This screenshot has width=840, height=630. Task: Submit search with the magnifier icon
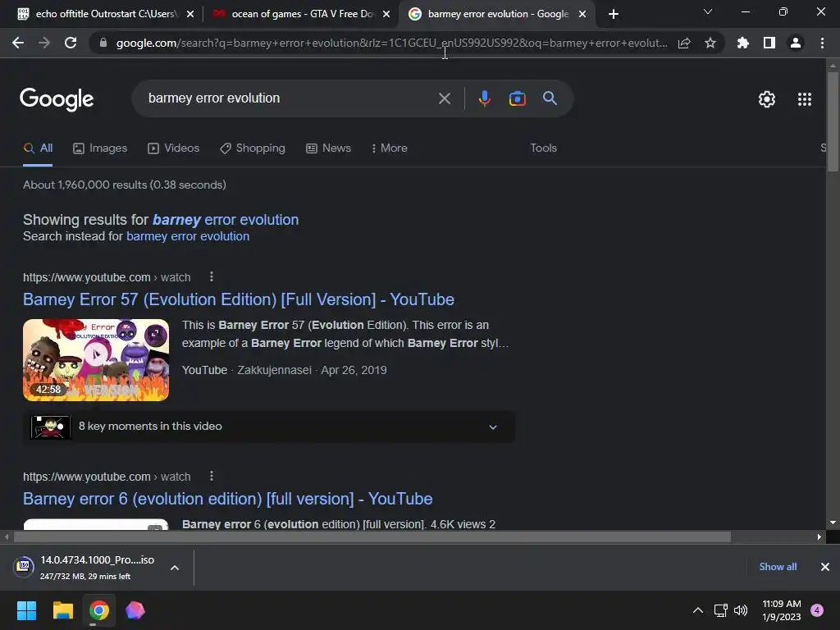point(550,98)
